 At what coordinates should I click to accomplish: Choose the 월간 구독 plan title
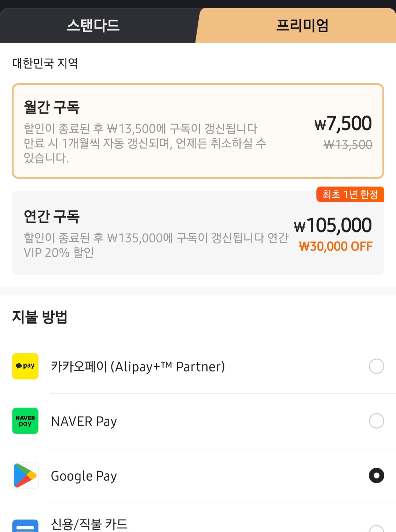(x=52, y=107)
